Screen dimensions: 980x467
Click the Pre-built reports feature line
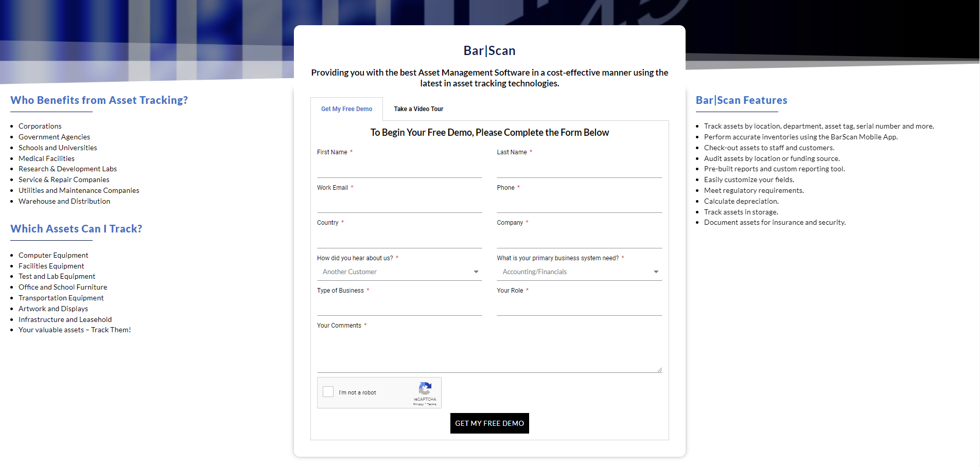[x=775, y=169]
